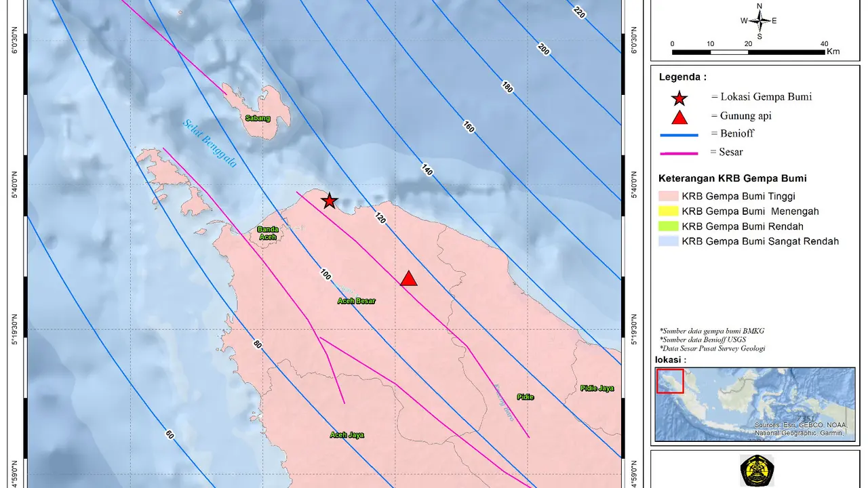Click the 160 contour label
Screen dimensions: 868x488
pyautogui.click(x=469, y=126)
